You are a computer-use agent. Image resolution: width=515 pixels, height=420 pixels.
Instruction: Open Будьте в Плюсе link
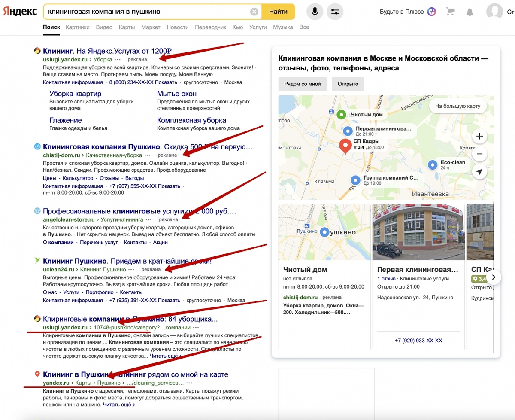(402, 12)
